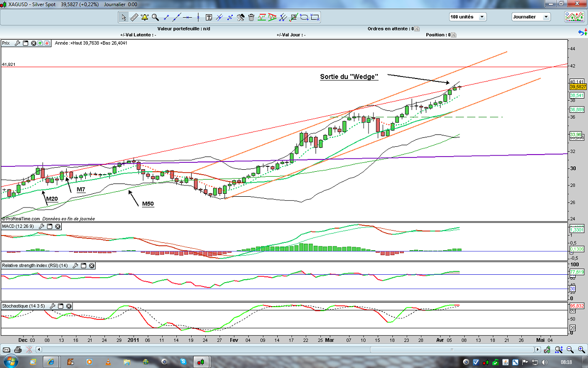Open alerts with the bell icon
Image resolution: width=588 pixels, height=368 pixels.
point(145,18)
